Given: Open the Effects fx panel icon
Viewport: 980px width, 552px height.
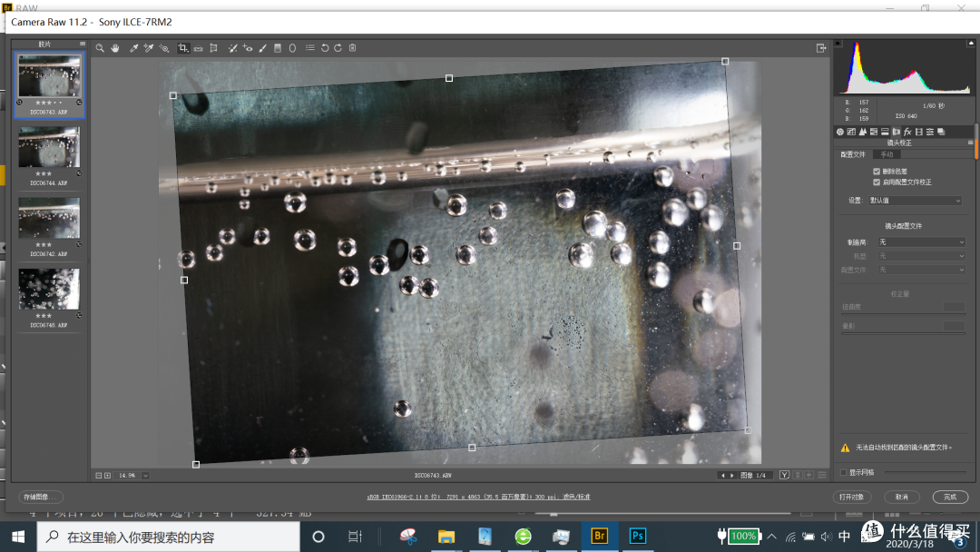Looking at the screenshot, I should [907, 132].
